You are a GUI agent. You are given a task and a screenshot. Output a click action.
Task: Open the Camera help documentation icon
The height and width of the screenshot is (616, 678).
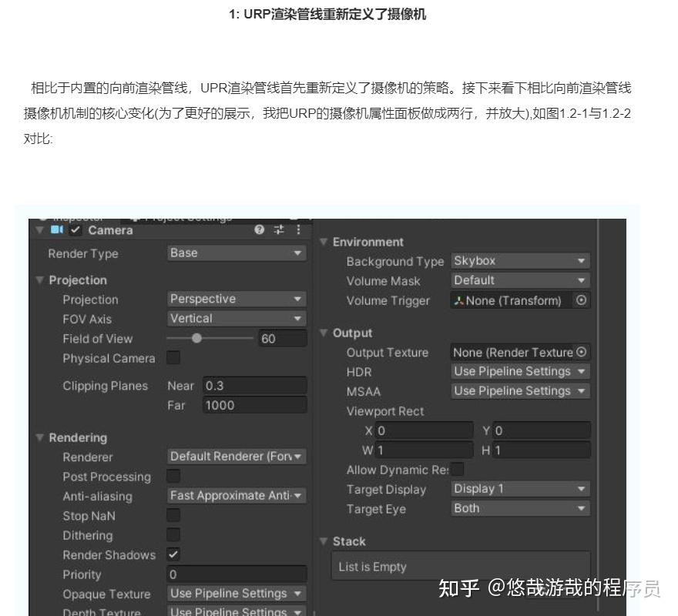(x=259, y=230)
